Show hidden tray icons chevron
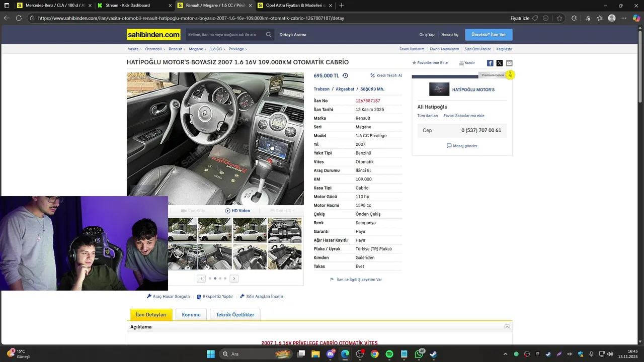644x362 pixels. (x=506, y=354)
